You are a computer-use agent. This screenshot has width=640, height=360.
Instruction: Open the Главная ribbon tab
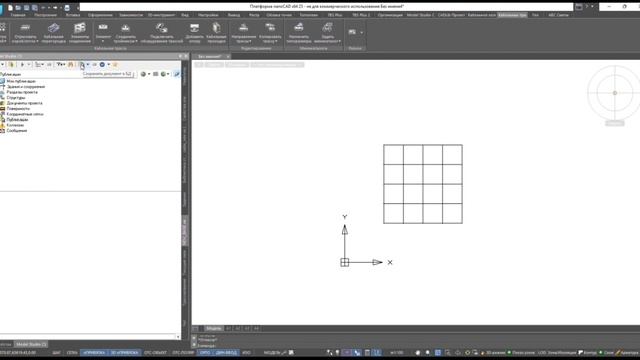click(x=18, y=15)
